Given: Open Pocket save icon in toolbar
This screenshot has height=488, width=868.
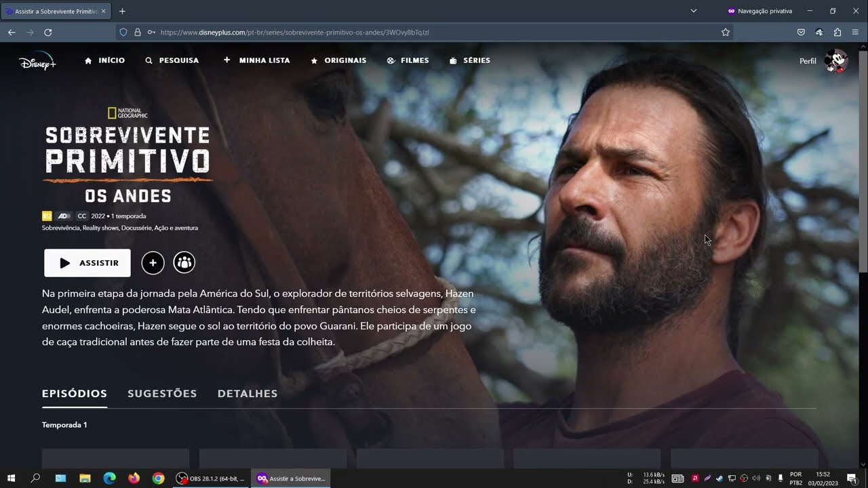Looking at the screenshot, I should click(801, 32).
